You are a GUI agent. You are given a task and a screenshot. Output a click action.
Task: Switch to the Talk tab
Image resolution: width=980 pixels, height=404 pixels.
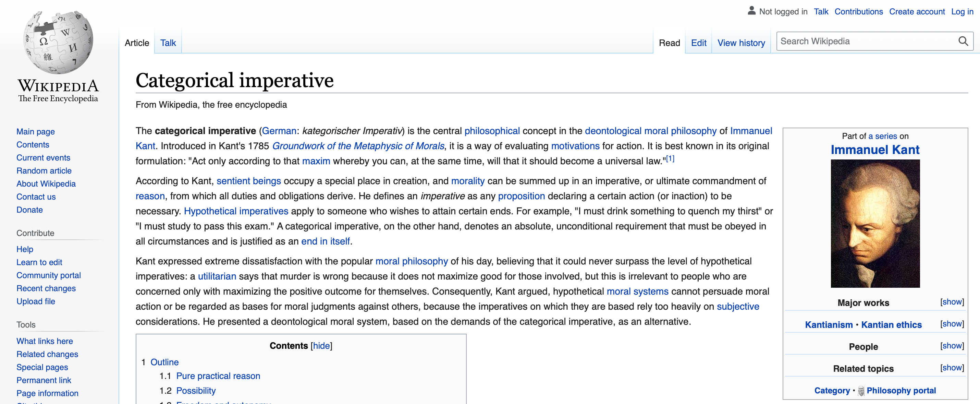[x=168, y=43]
